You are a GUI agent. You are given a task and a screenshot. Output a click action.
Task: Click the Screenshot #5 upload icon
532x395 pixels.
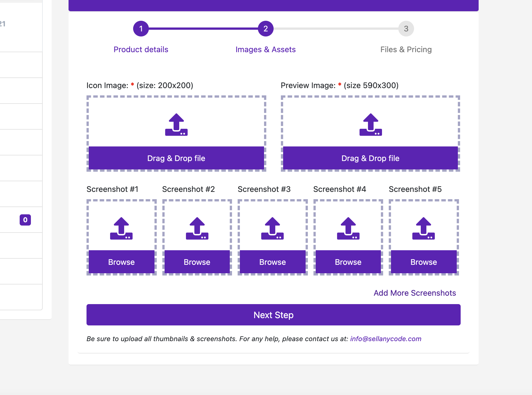coord(424,228)
